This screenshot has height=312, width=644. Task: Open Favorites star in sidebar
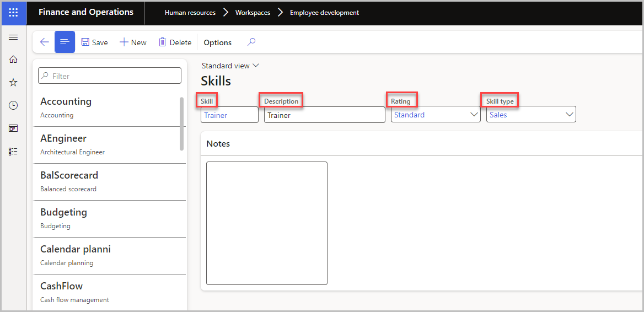pos(13,83)
